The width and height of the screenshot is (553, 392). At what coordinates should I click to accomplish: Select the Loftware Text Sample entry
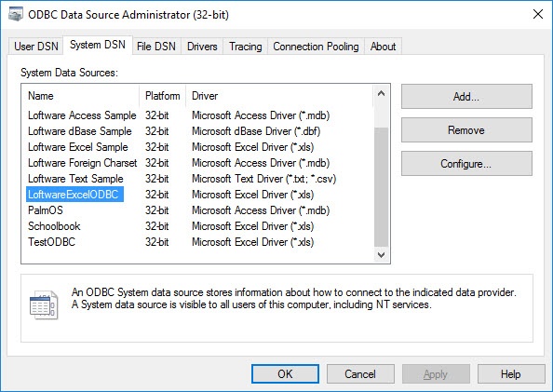(75, 179)
